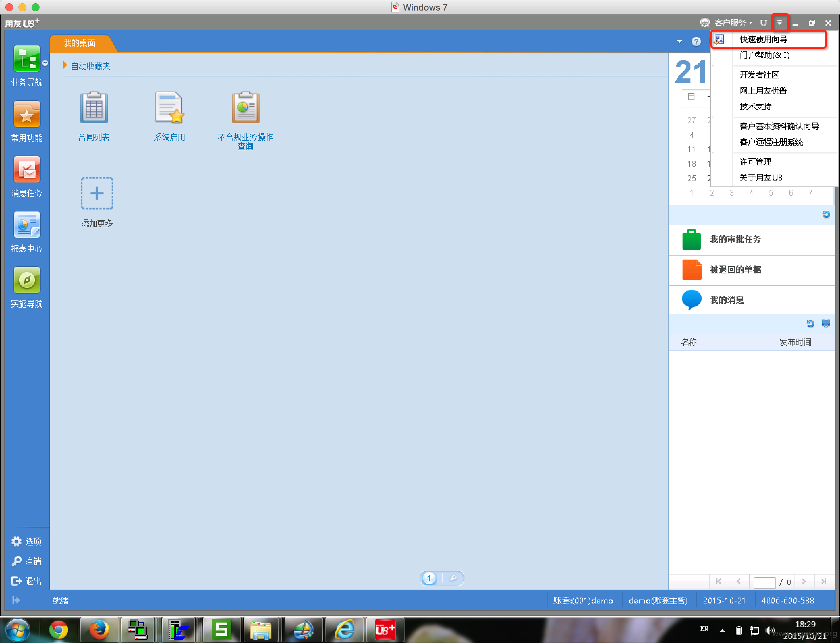Screen dimensions: 840x643
Task: Open the 常用功能 sidebar icon
Action: click(x=27, y=114)
